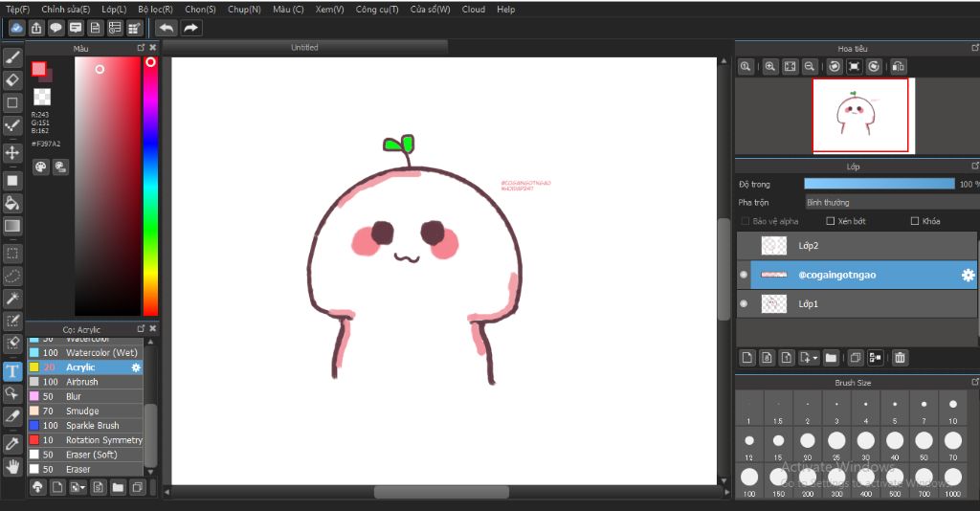Open add-brush dropdown in brush panel

pos(84,487)
